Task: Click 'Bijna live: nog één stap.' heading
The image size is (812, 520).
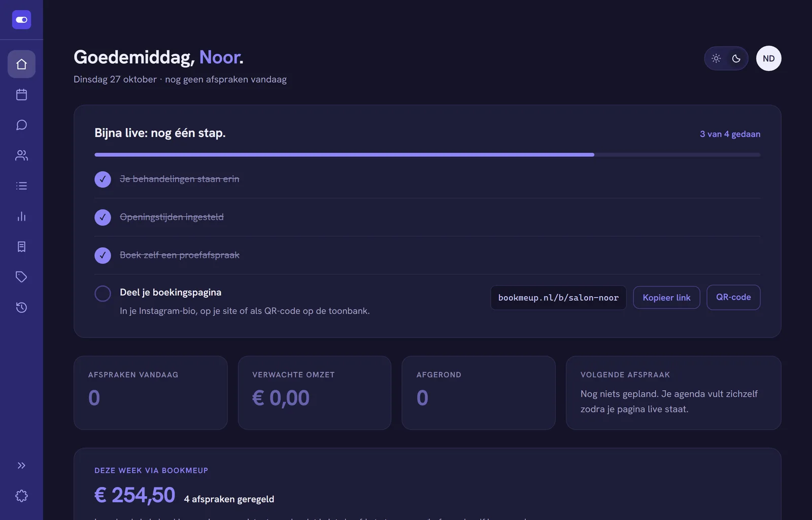Action: pos(160,133)
